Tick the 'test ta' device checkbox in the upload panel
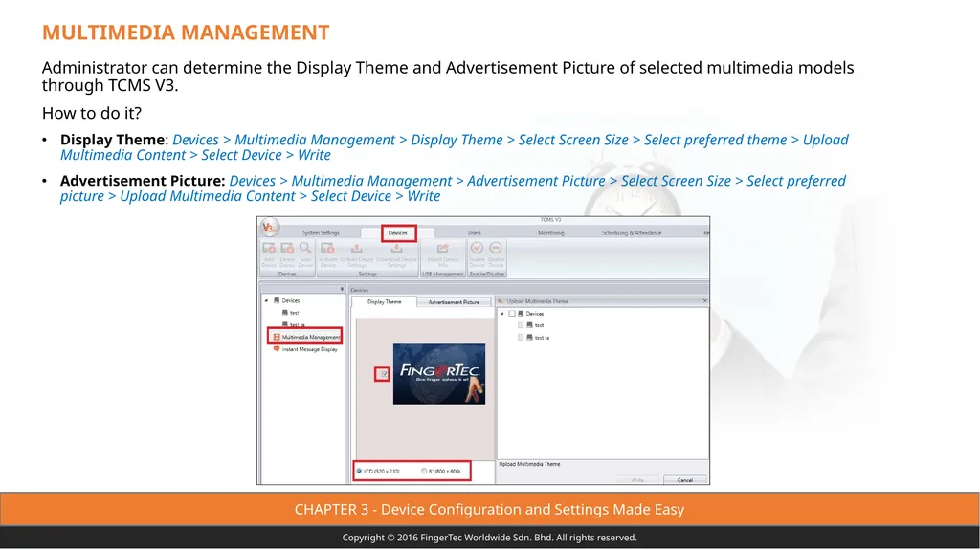The image size is (980, 550). (521, 338)
